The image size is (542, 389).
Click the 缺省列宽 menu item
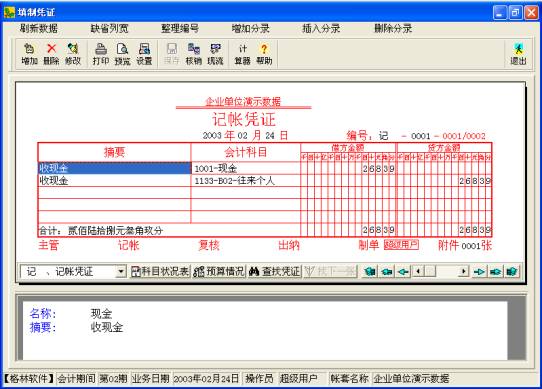(x=109, y=28)
